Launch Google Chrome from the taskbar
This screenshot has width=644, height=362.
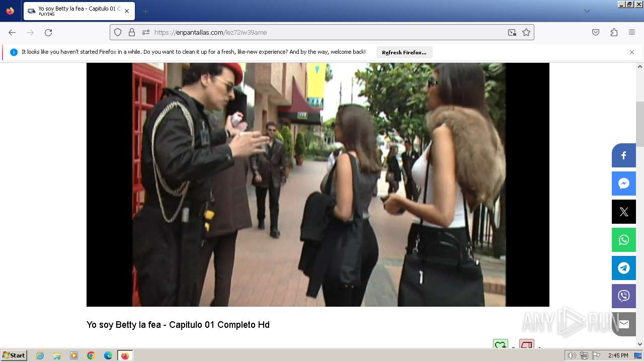[91, 355]
